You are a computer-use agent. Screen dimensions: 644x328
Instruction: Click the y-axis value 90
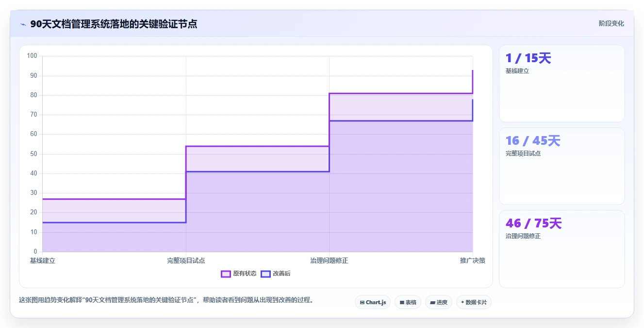tap(33, 76)
